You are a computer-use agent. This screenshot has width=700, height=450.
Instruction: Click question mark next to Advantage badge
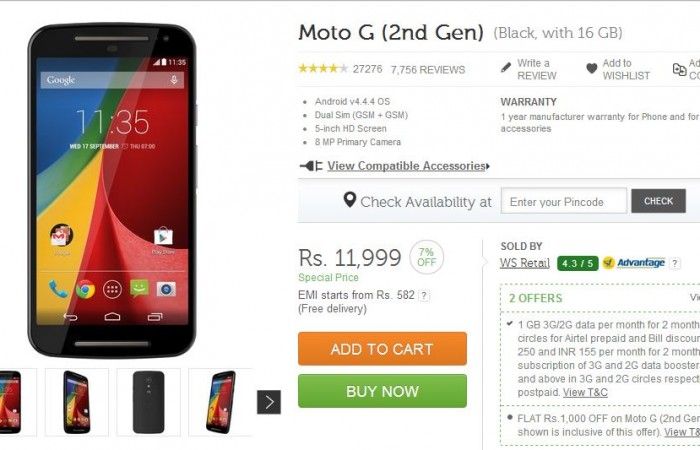click(675, 263)
